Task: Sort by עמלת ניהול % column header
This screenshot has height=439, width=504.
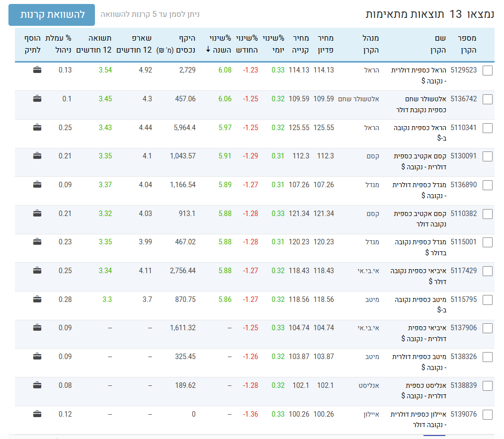Action: point(59,44)
